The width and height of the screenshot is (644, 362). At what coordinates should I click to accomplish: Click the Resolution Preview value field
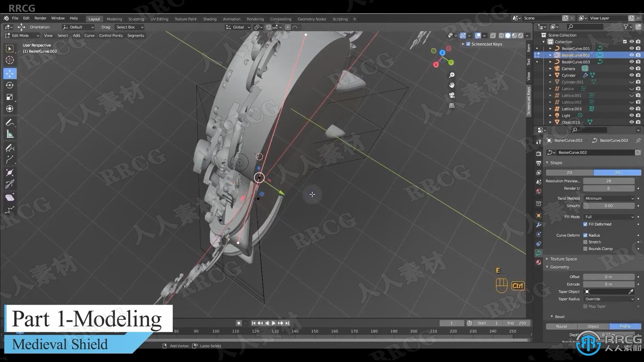pos(609,181)
